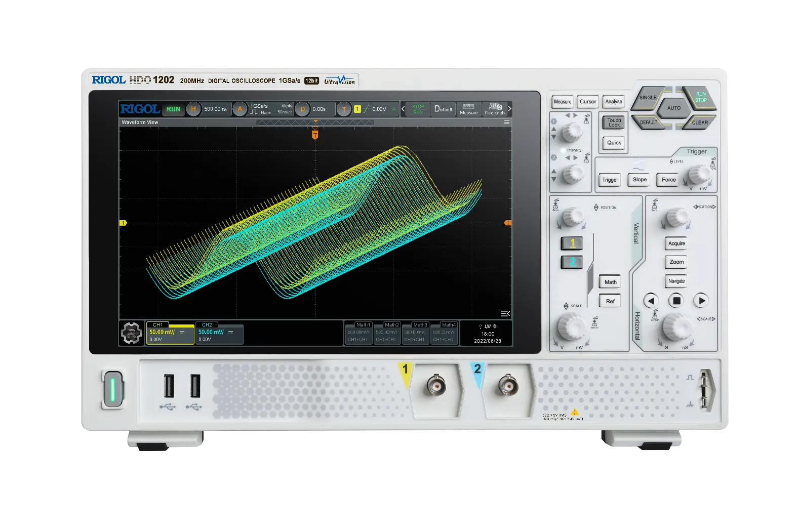Open the 1GSa/s acquisition settings field

pyautogui.click(x=271, y=109)
